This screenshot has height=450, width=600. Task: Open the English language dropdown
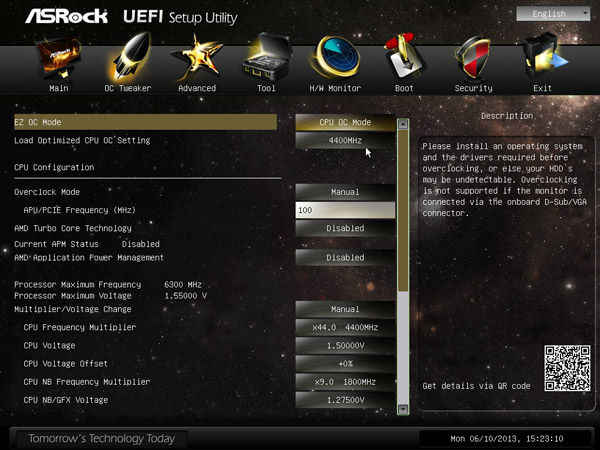(x=553, y=14)
